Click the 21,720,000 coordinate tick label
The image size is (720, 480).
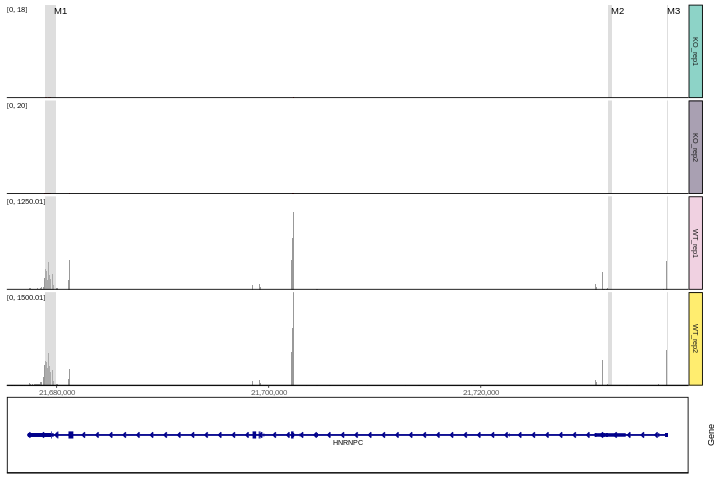pos(481,392)
